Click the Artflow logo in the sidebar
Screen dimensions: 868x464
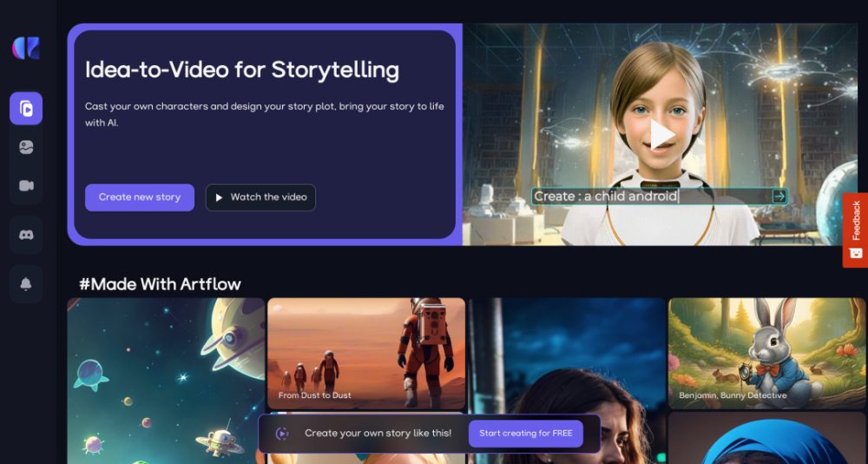(x=26, y=49)
